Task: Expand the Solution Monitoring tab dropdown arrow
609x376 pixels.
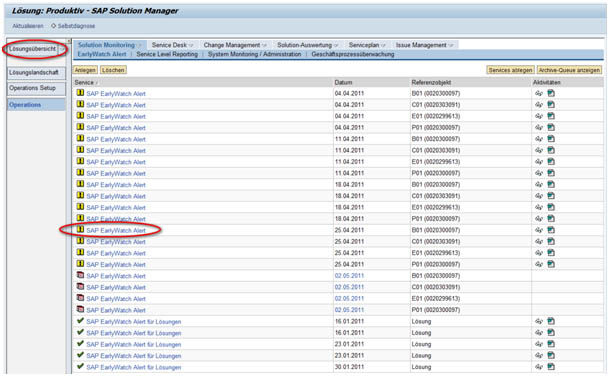Action: tap(139, 45)
